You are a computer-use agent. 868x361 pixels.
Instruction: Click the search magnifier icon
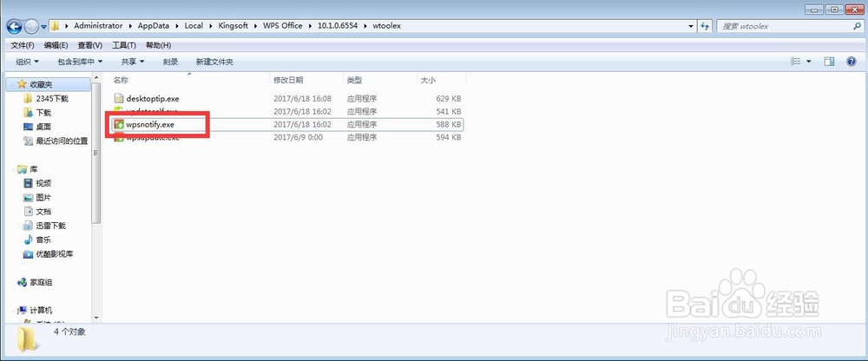tap(857, 26)
